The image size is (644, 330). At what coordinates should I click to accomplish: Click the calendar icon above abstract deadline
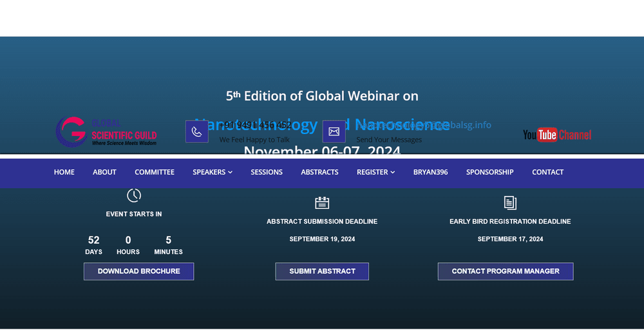322,203
